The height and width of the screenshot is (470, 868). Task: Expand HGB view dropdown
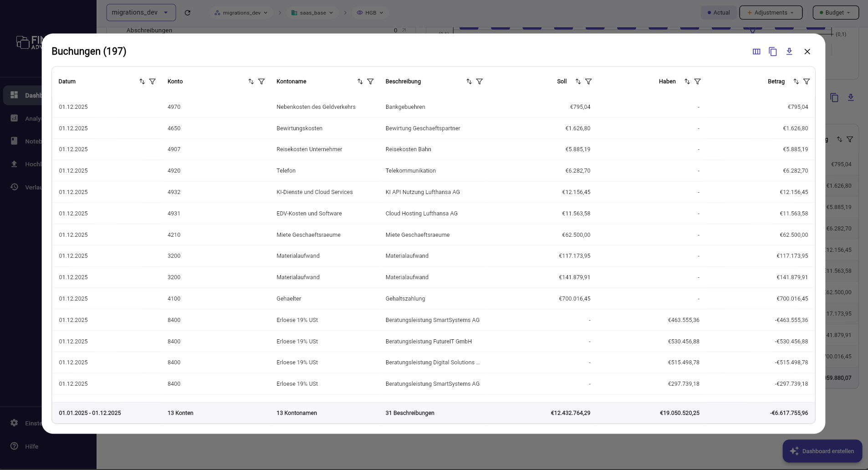(370, 13)
